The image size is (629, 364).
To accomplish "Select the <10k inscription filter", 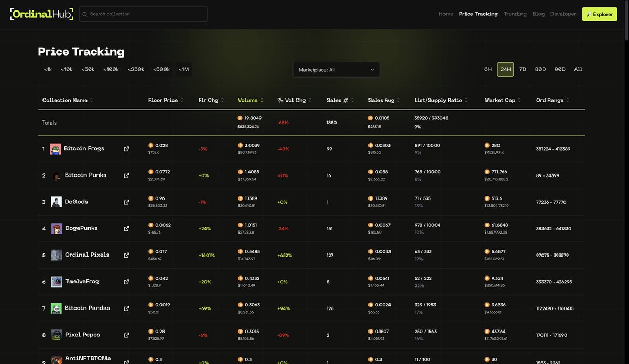I will pyautogui.click(x=67, y=70).
